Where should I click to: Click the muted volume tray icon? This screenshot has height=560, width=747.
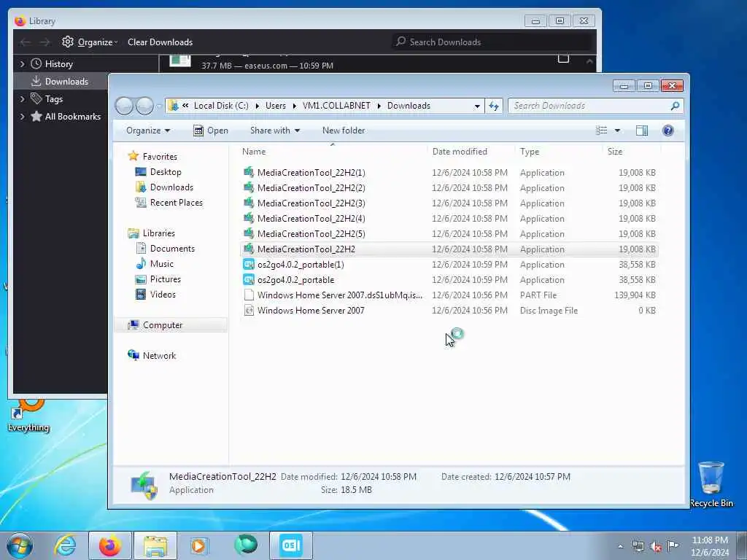click(x=656, y=547)
